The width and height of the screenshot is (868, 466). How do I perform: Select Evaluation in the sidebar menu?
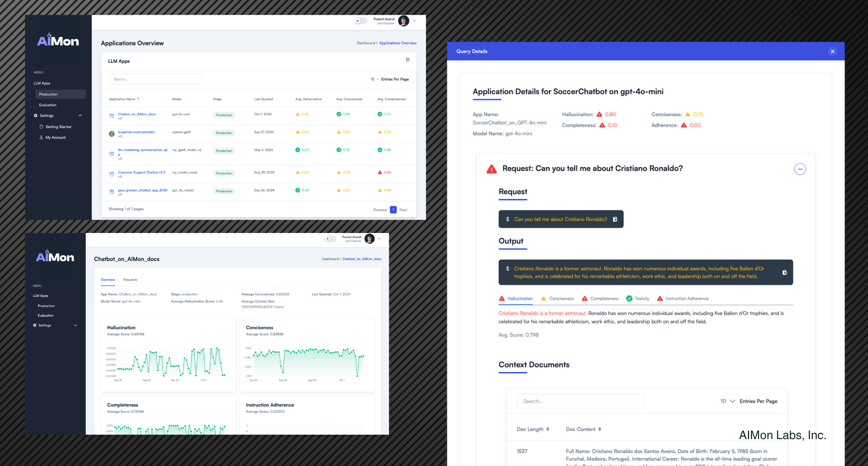(47, 105)
